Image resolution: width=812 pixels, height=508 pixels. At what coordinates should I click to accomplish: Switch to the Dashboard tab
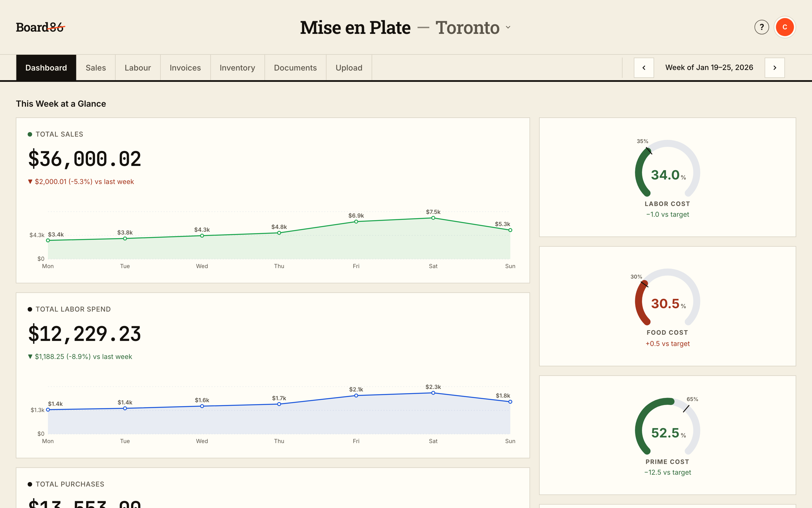(x=46, y=67)
